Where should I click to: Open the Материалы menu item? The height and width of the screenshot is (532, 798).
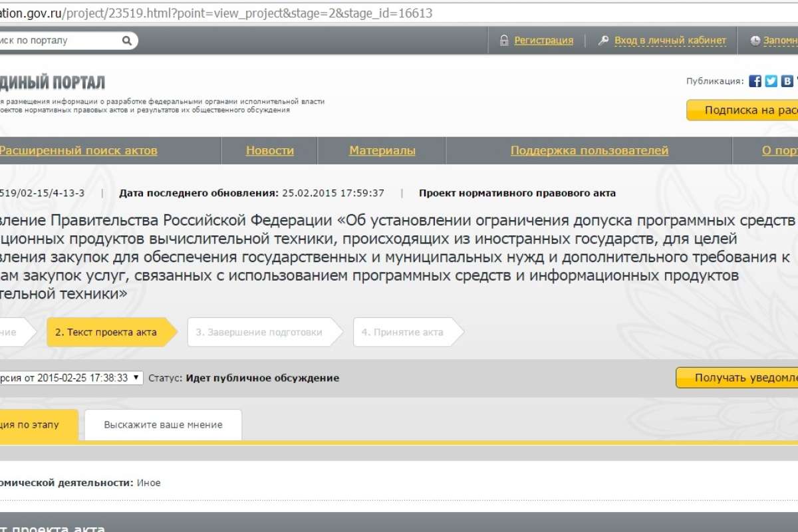382,151
